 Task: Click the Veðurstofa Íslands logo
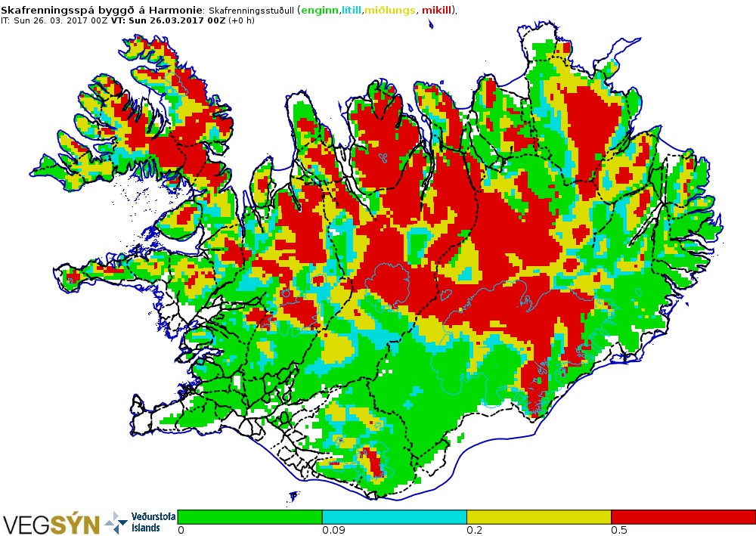[141, 522]
